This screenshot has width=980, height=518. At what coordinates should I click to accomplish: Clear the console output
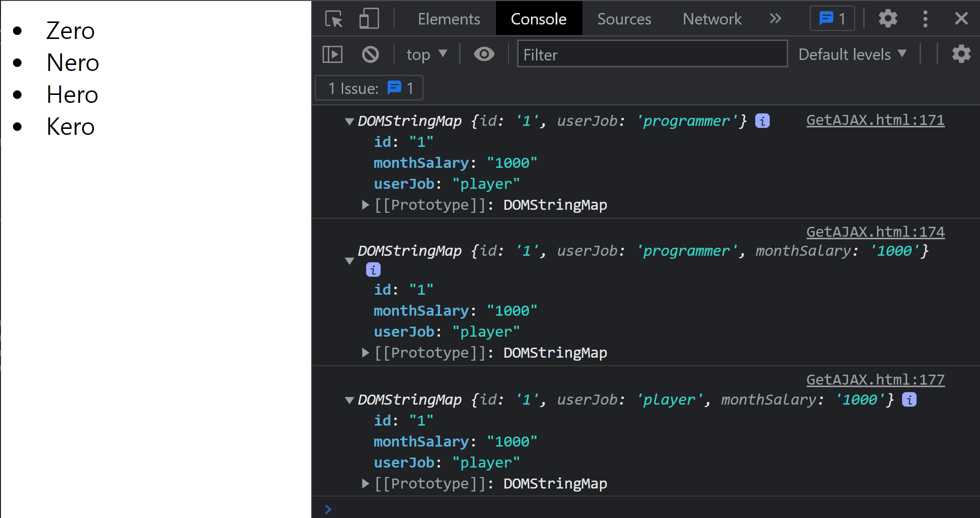tap(370, 54)
